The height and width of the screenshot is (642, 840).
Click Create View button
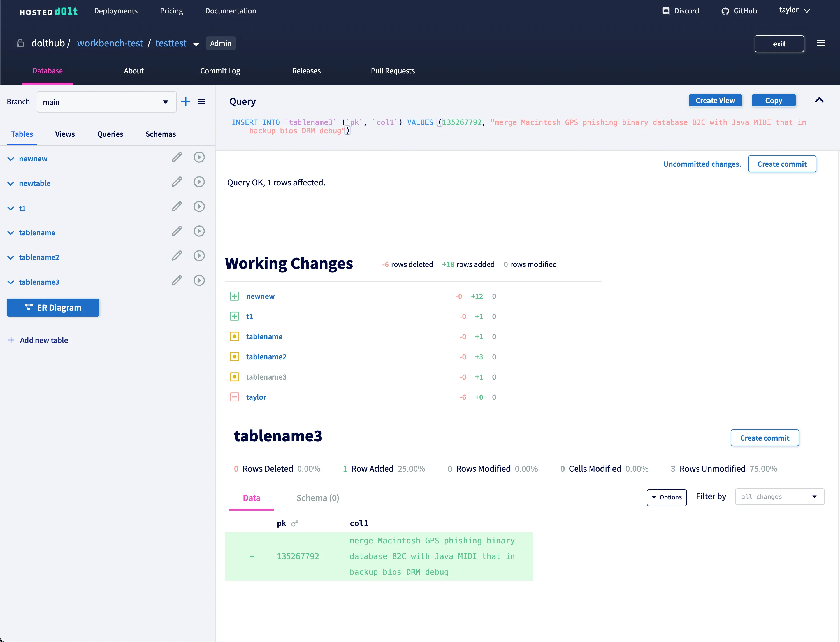coord(715,101)
